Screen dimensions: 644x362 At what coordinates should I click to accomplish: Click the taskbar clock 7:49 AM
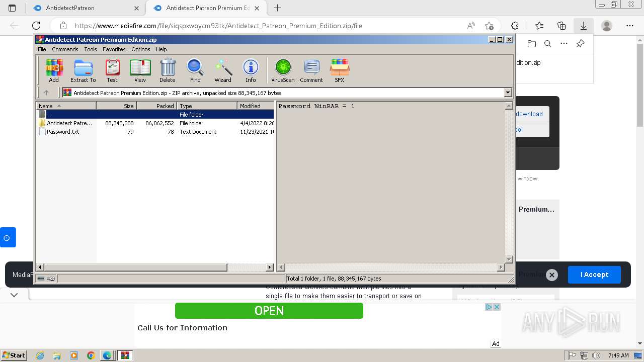618,355
